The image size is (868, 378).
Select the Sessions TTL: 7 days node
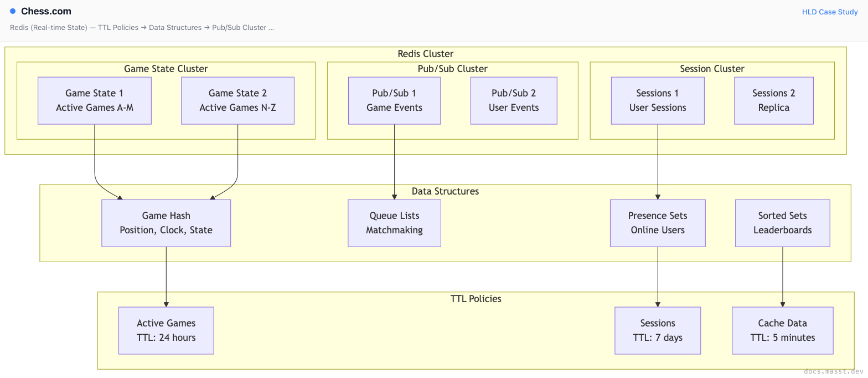(658, 330)
